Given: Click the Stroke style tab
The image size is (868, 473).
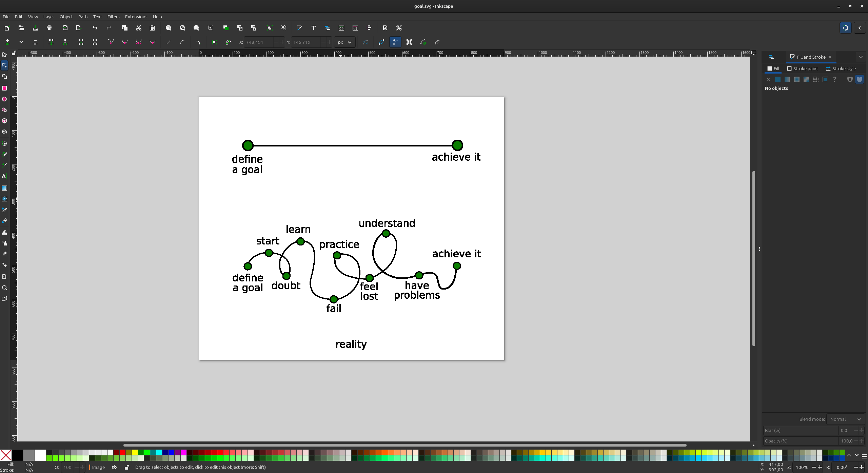Looking at the screenshot, I should (841, 68).
